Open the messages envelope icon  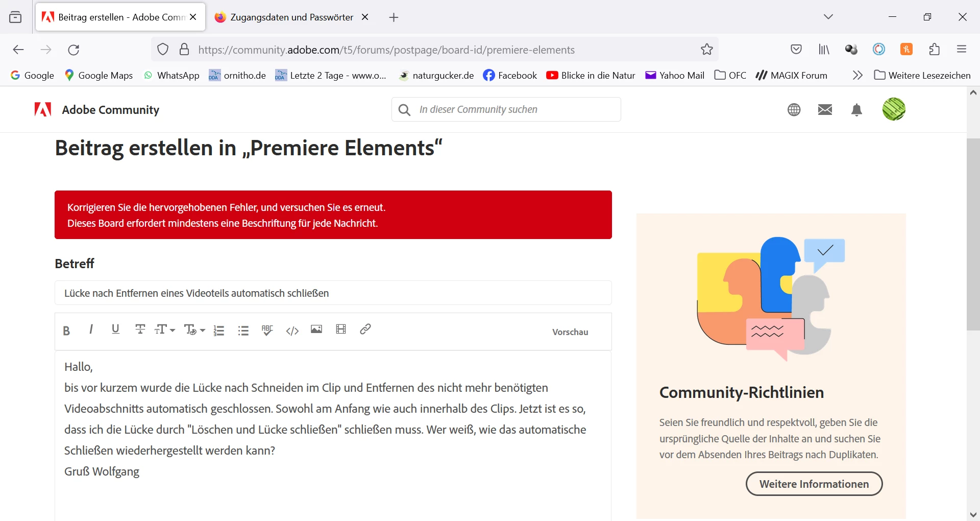(x=825, y=110)
